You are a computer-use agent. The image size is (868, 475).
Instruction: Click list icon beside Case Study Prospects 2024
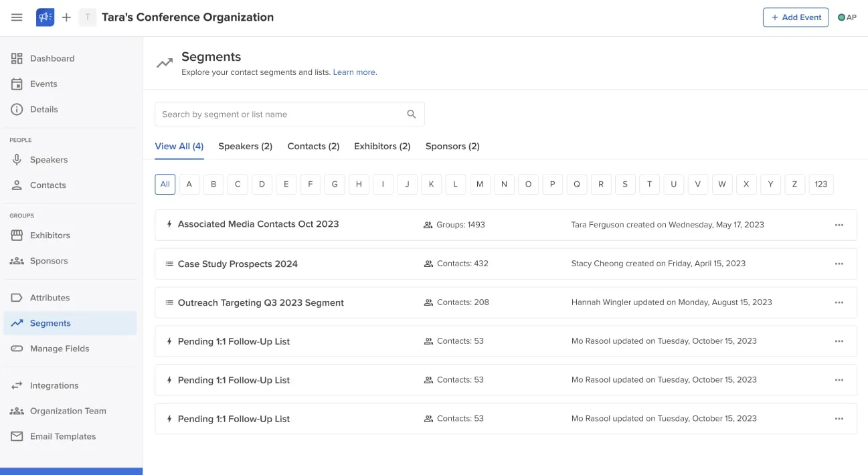click(169, 264)
